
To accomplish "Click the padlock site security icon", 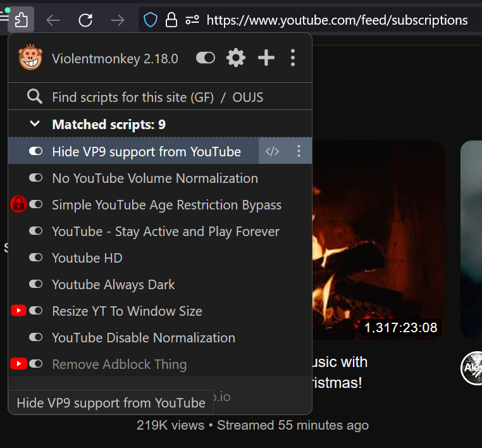I will pyautogui.click(x=171, y=20).
